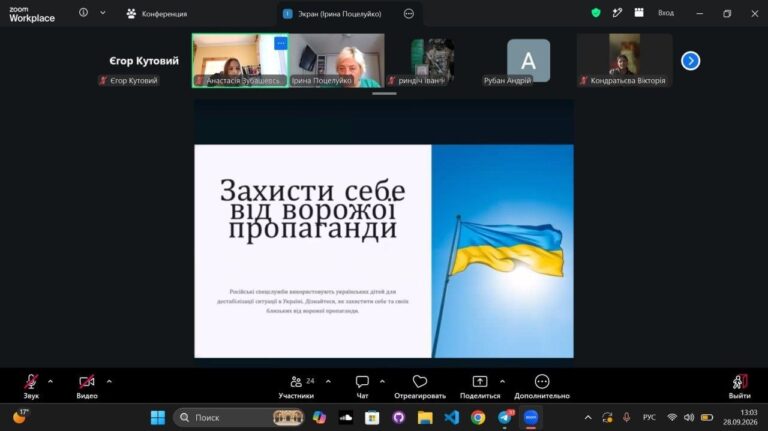Select Рубан Андрій avatar tile
This screenshot has height=431, width=768.
[x=528, y=61]
